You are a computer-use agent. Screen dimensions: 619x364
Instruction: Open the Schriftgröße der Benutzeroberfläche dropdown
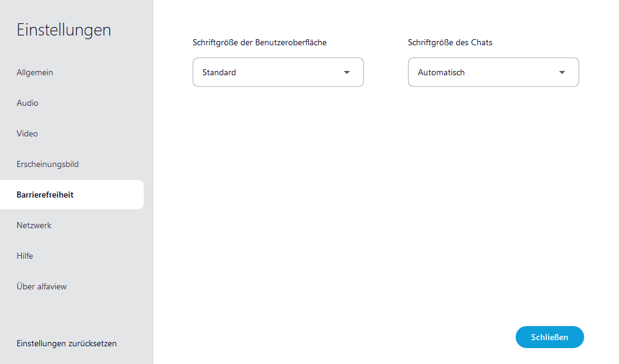pyautogui.click(x=278, y=72)
